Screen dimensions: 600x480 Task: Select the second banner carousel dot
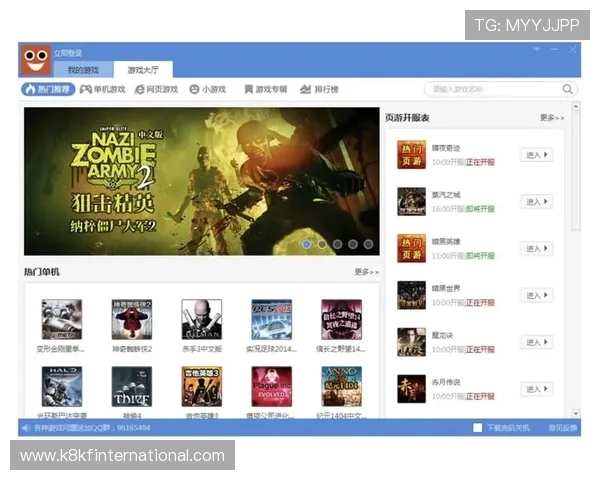pos(322,244)
